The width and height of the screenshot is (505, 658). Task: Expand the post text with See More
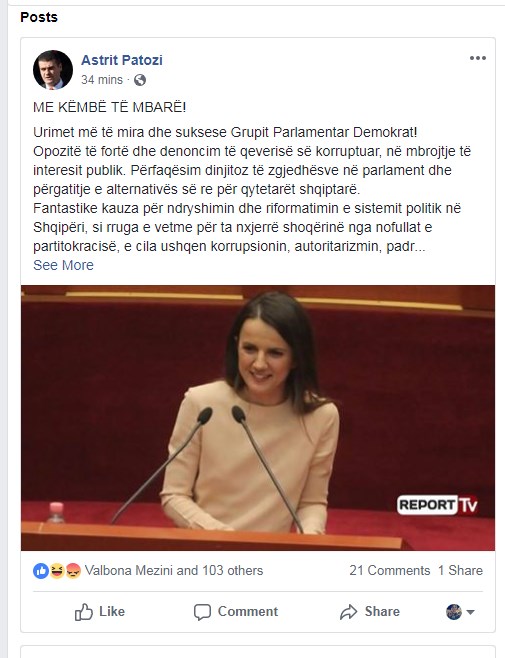coord(63,265)
